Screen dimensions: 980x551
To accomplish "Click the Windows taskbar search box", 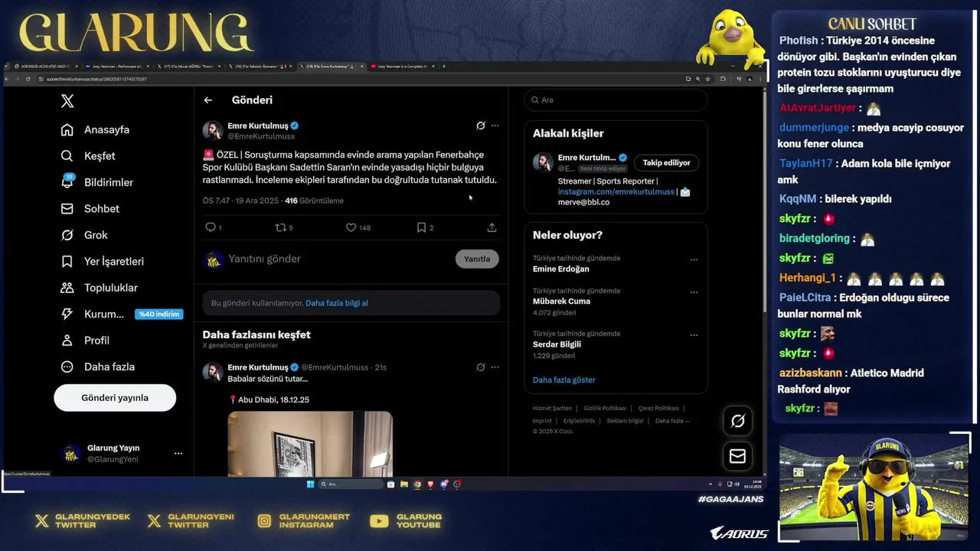I will (x=351, y=484).
